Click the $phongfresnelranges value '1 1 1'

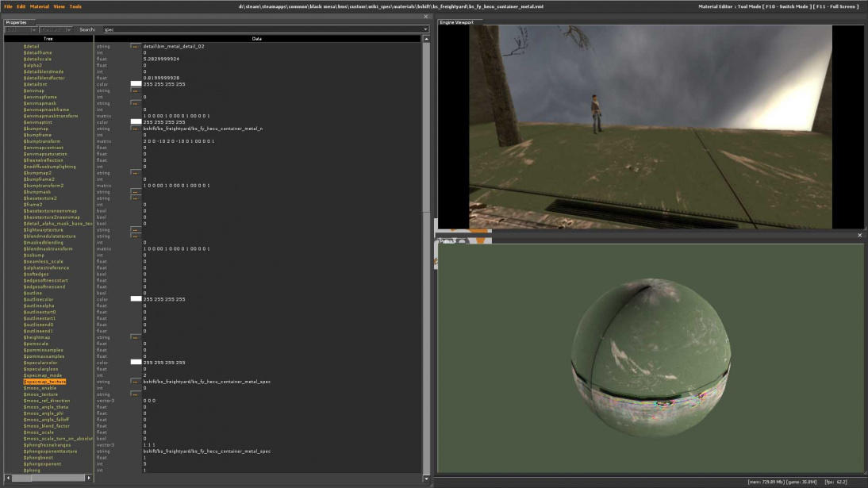tap(149, 445)
